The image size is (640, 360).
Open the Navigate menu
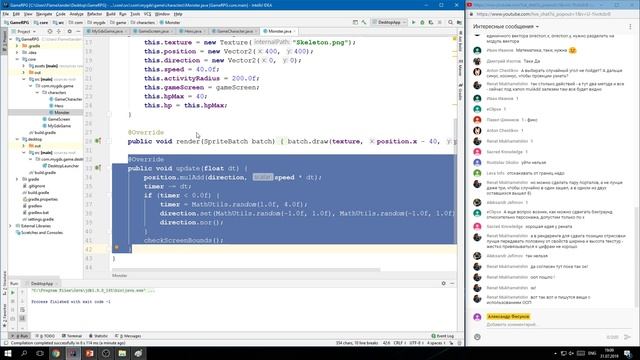point(44,14)
